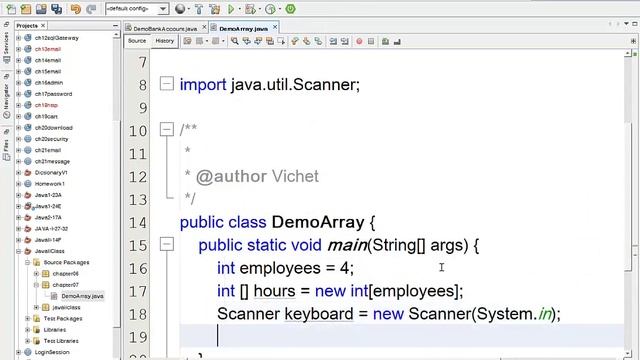Click the Undo toolbar icon

pyautogui.click(x=76, y=9)
